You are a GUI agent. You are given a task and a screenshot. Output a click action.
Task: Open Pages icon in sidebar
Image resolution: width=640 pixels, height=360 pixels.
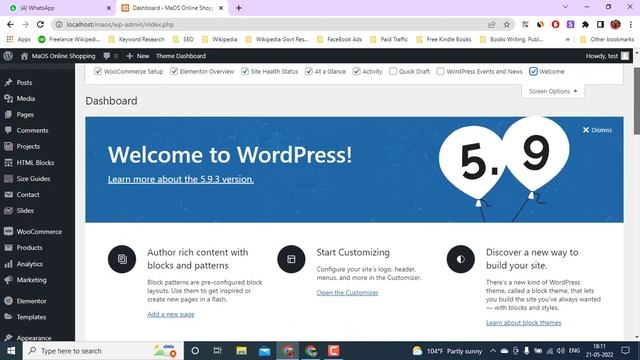(x=9, y=114)
